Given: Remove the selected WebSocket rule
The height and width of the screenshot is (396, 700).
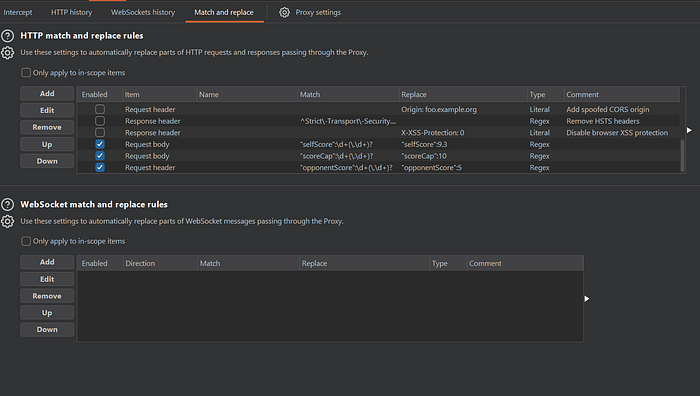Looking at the screenshot, I should [47, 296].
